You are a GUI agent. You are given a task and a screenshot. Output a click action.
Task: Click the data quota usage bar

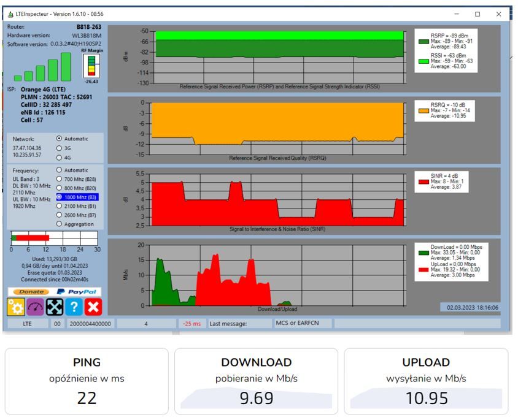[x=55, y=238]
